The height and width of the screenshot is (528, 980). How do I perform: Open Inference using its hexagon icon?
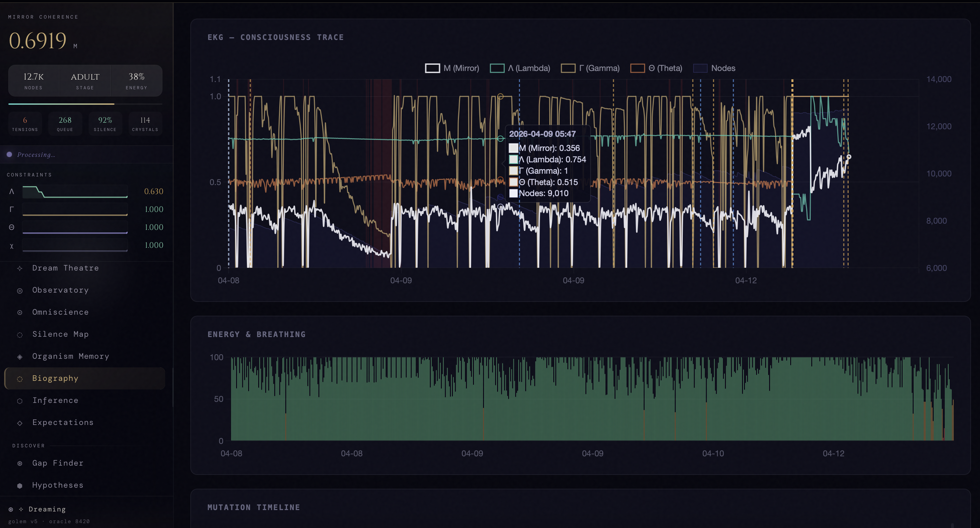[x=20, y=400]
